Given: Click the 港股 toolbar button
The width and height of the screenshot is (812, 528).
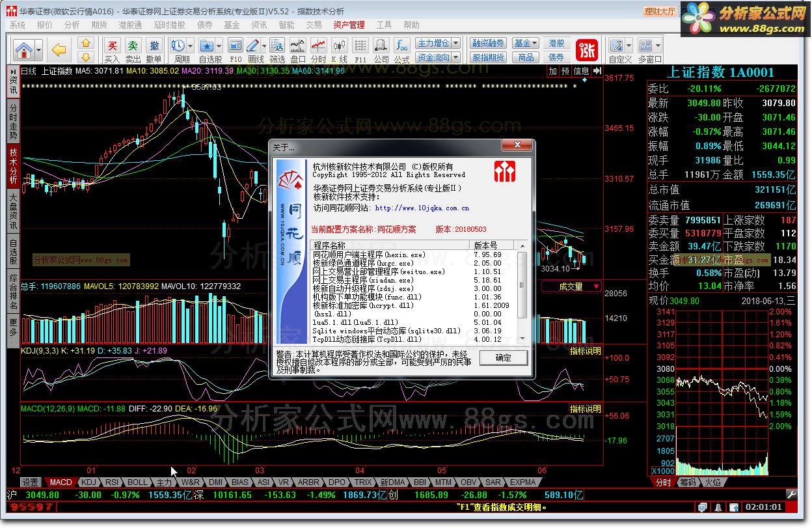Looking at the screenshot, I should pos(556,43).
